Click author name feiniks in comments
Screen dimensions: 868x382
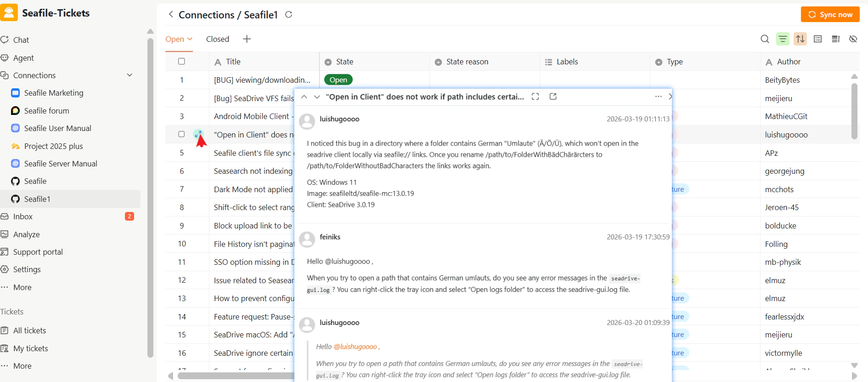click(330, 237)
